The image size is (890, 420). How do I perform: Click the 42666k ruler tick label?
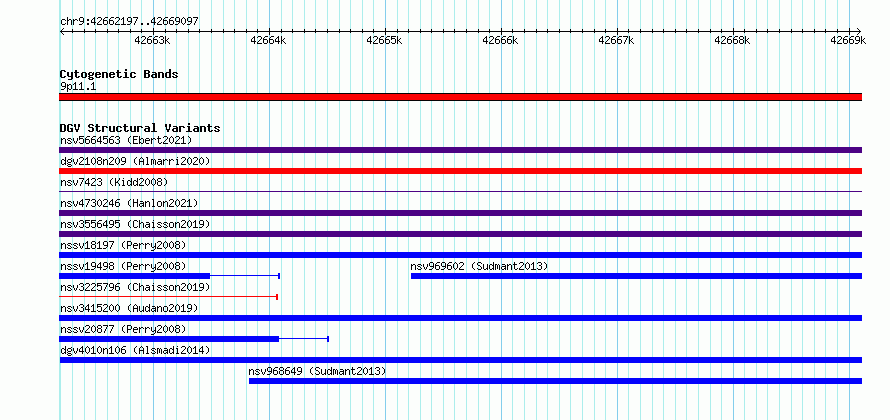[x=500, y=40]
